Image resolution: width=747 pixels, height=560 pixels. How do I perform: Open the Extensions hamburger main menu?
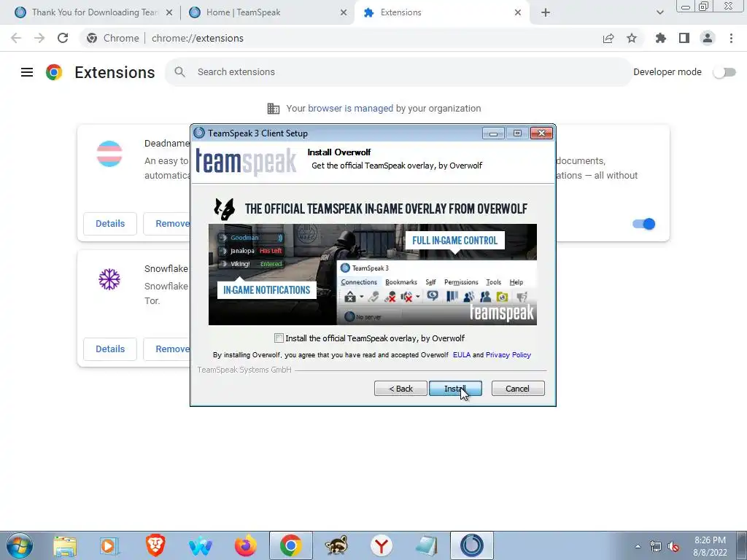pos(27,72)
